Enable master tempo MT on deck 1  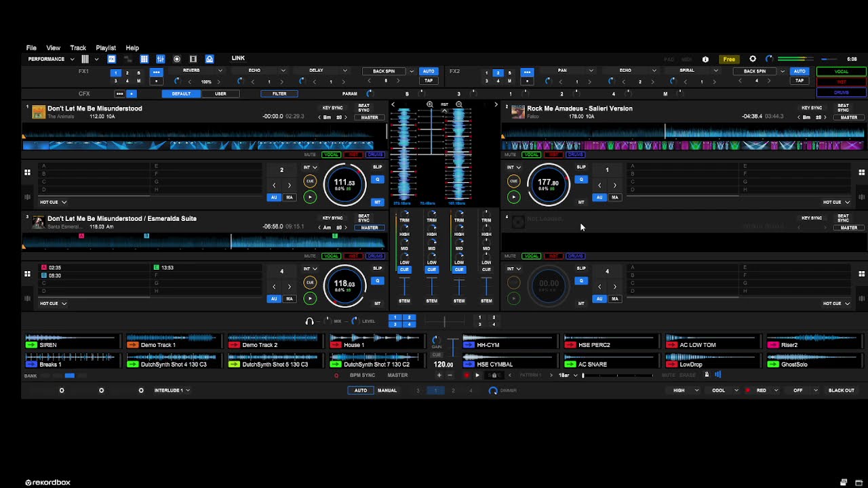(378, 202)
